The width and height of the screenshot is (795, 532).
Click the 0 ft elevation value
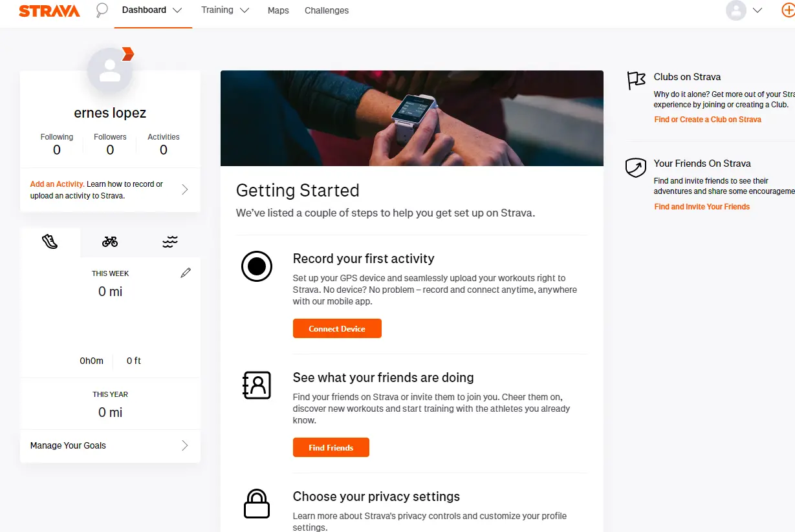pyautogui.click(x=134, y=361)
